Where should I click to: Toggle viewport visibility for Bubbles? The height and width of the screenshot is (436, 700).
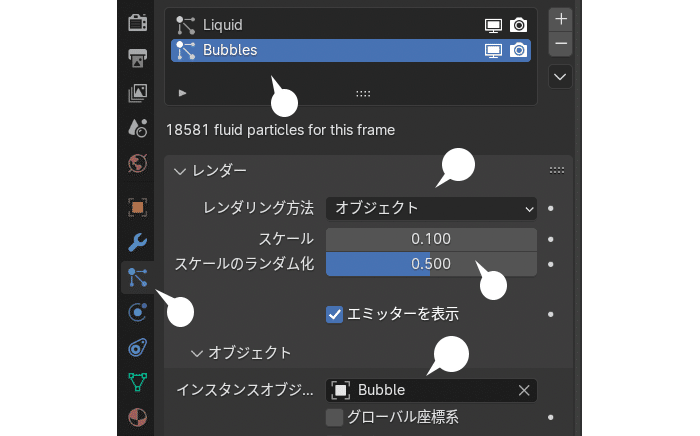coord(493,50)
